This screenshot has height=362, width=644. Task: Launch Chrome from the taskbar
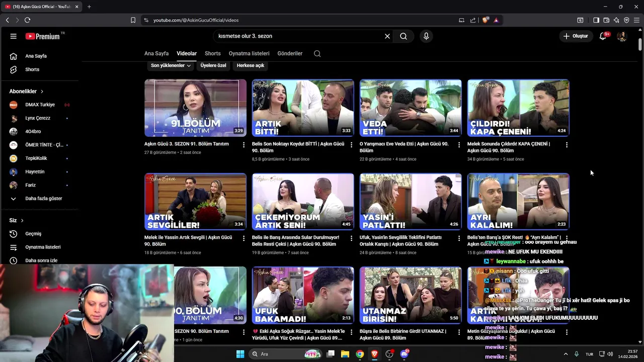(360, 354)
